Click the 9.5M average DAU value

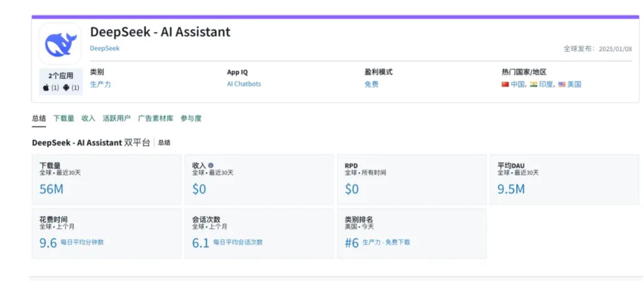[511, 189]
